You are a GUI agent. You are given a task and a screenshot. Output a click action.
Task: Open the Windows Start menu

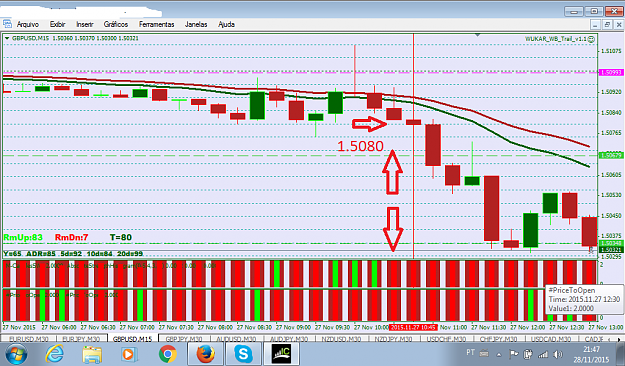pos(16,354)
